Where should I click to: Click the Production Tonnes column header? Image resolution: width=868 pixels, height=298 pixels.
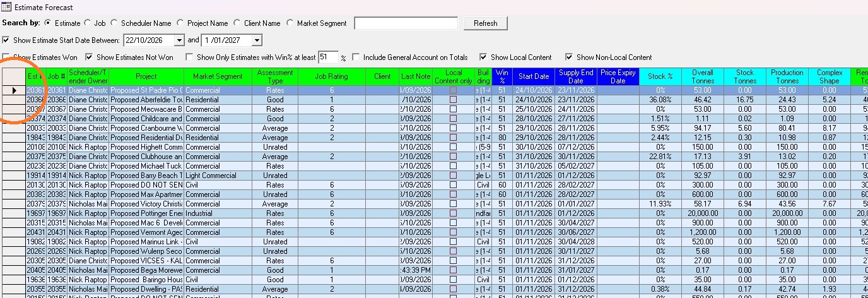tap(787, 76)
